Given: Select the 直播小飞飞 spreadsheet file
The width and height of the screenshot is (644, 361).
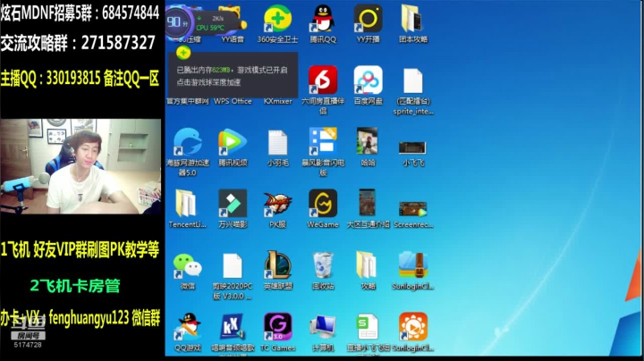Looking at the screenshot, I should [368, 332].
